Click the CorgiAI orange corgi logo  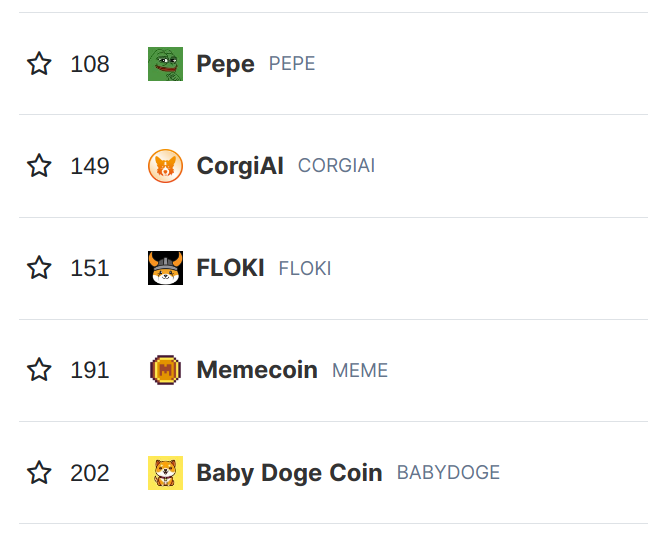[165, 166]
